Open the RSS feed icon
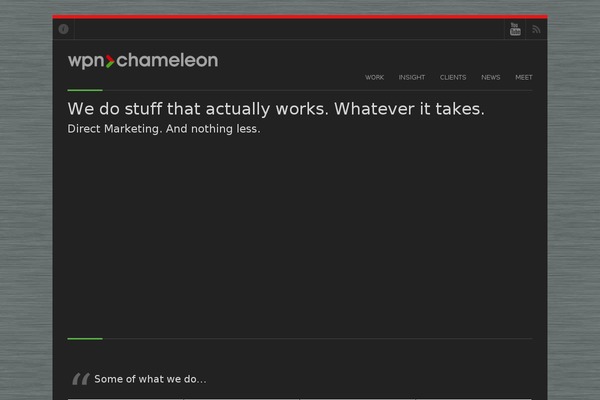The image size is (600, 400). pyautogui.click(x=536, y=29)
